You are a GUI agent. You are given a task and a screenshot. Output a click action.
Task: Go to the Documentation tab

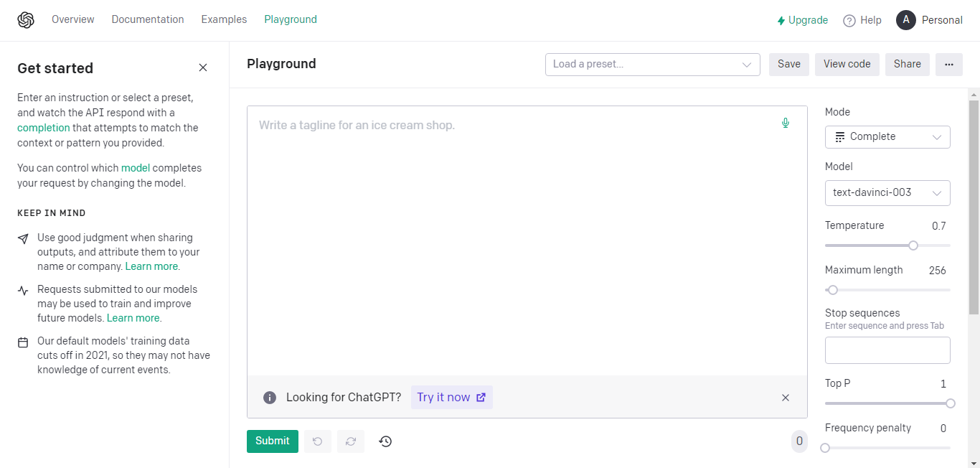pos(148,20)
